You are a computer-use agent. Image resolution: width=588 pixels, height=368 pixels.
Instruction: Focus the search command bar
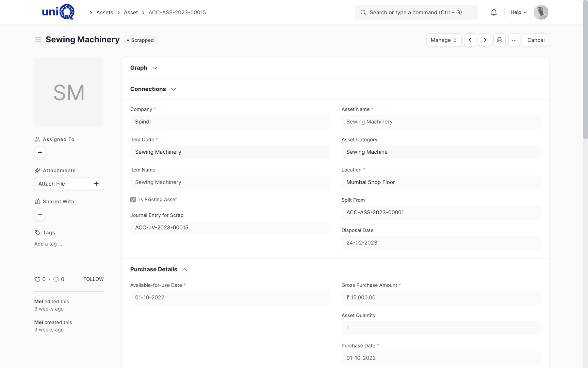[416, 12]
